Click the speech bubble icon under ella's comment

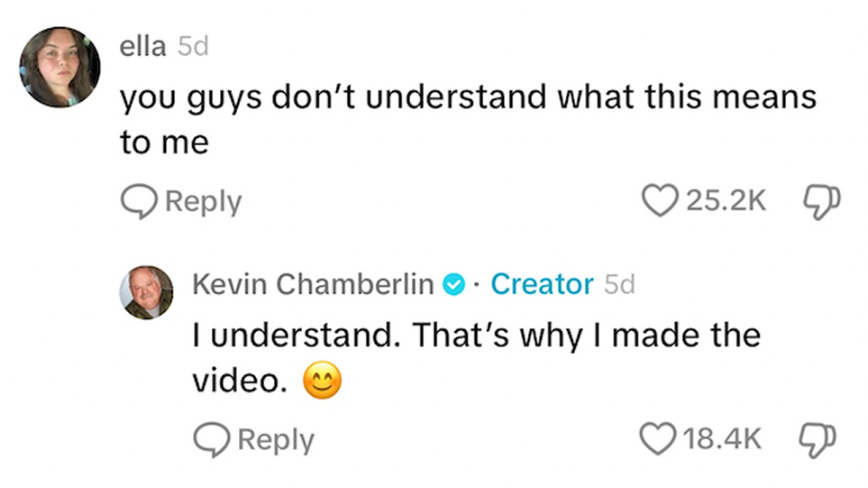pyautogui.click(x=138, y=200)
